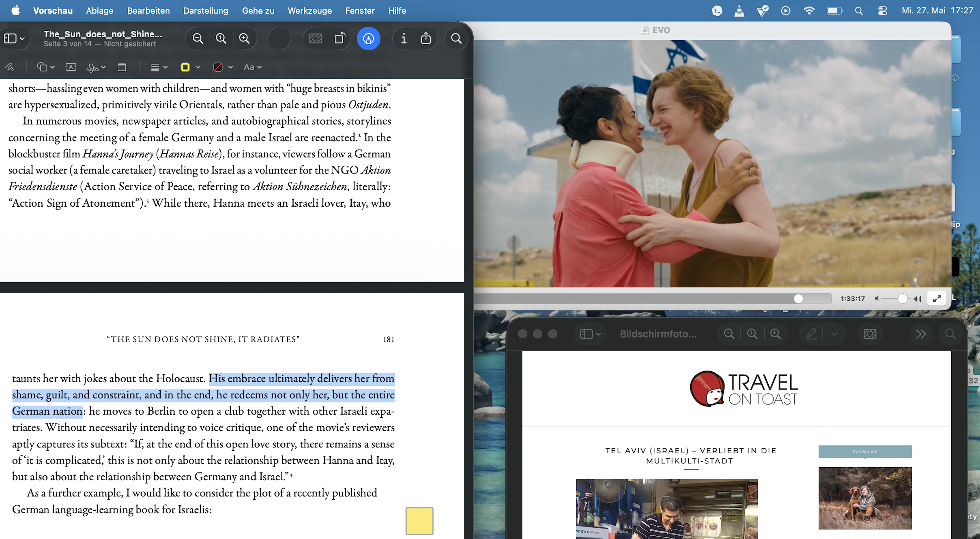This screenshot has width=980, height=539.
Task: Click the share icon in the PDF toolbar
Action: click(426, 38)
